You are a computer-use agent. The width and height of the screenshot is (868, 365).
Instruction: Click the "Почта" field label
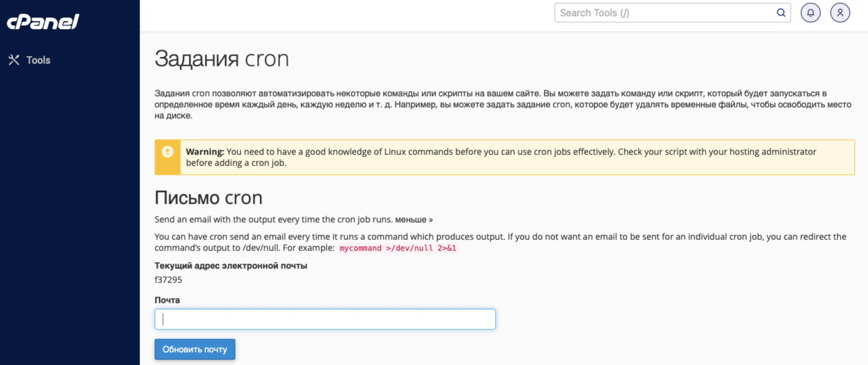pos(167,300)
